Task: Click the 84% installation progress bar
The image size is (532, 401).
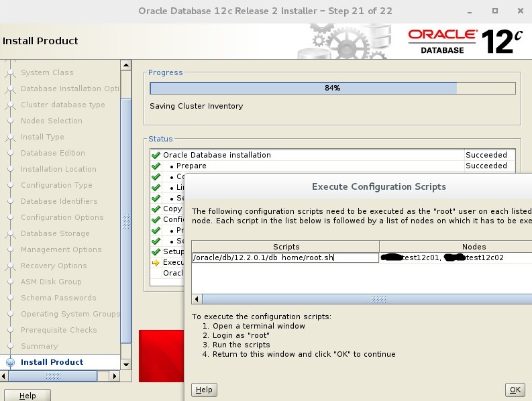Action: coord(333,89)
